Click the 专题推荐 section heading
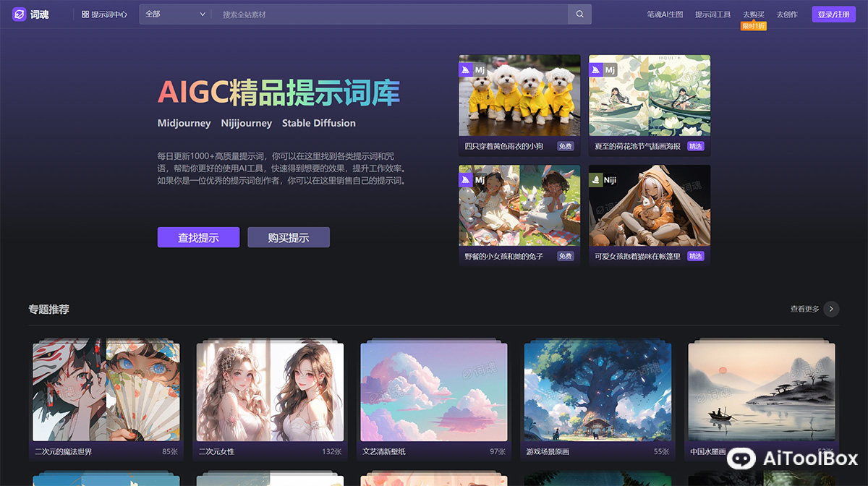 [49, 310]
